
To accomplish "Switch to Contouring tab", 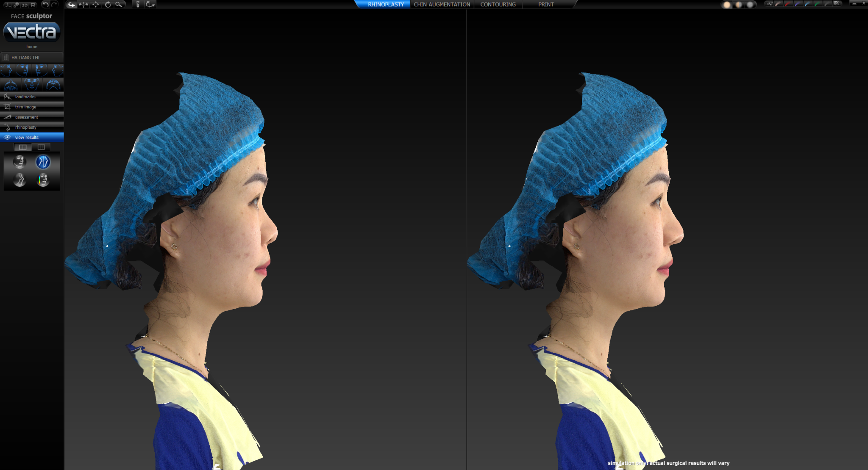I will tap(498, 5).
